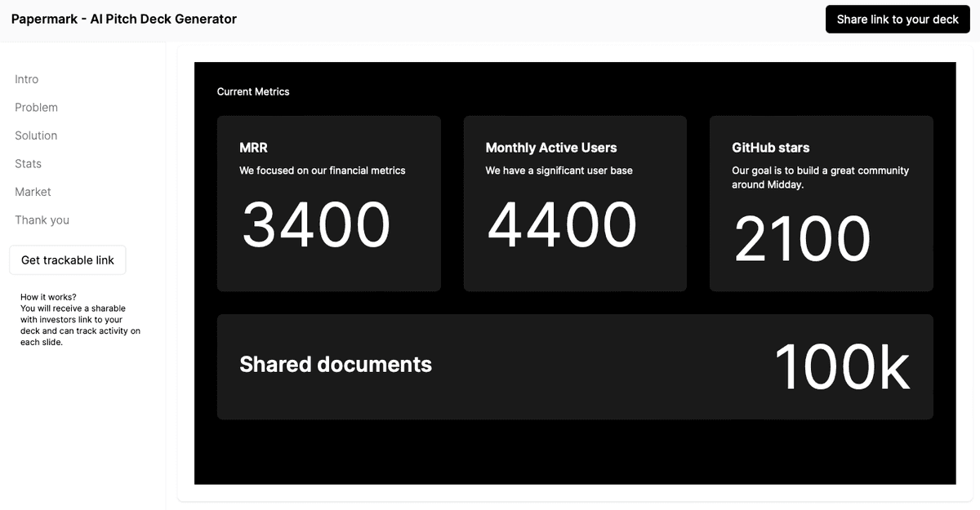Go to the Problem slide

coord(36,108)
